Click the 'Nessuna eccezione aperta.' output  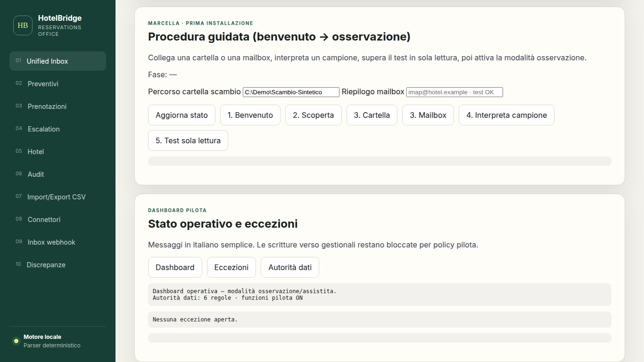coord(380,320)
